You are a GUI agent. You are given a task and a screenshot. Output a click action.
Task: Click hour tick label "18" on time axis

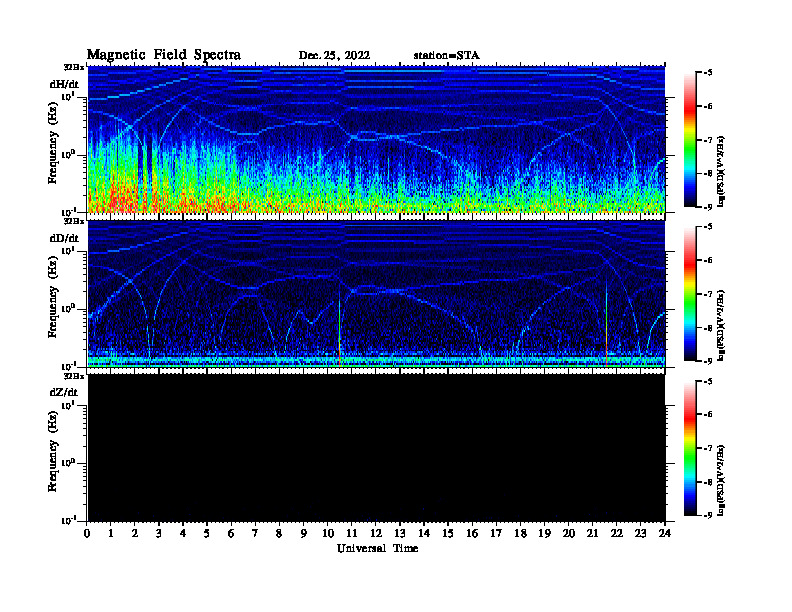pos(520,534)
